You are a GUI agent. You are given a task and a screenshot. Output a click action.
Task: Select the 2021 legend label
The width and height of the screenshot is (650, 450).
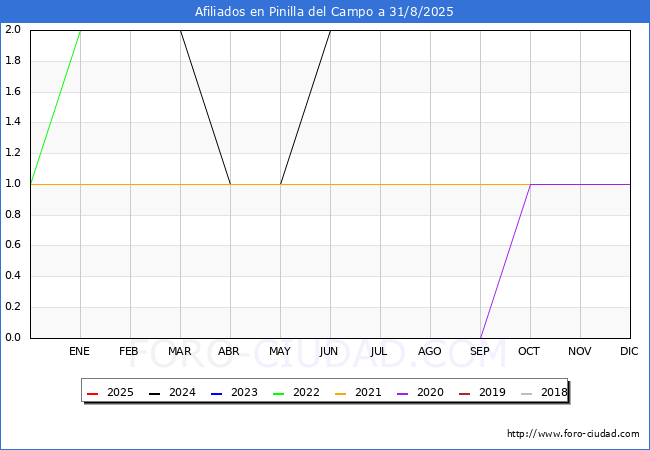tap(368, 392)
